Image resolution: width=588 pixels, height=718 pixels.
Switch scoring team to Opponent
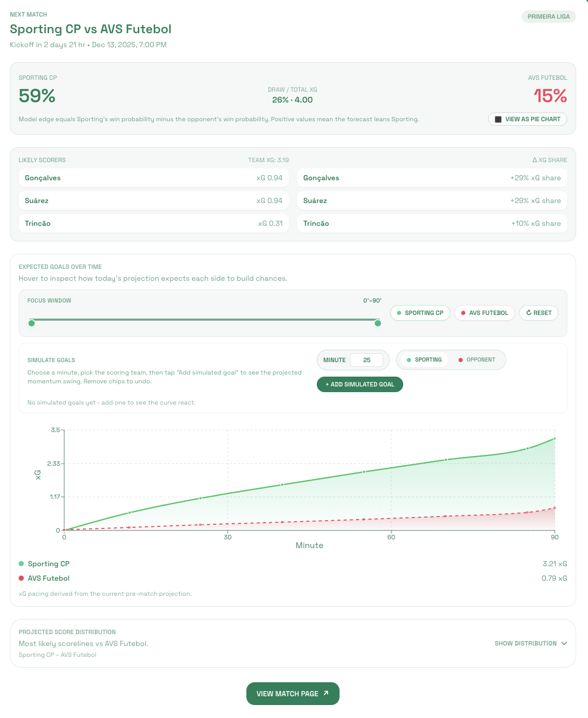coord(476,360)
